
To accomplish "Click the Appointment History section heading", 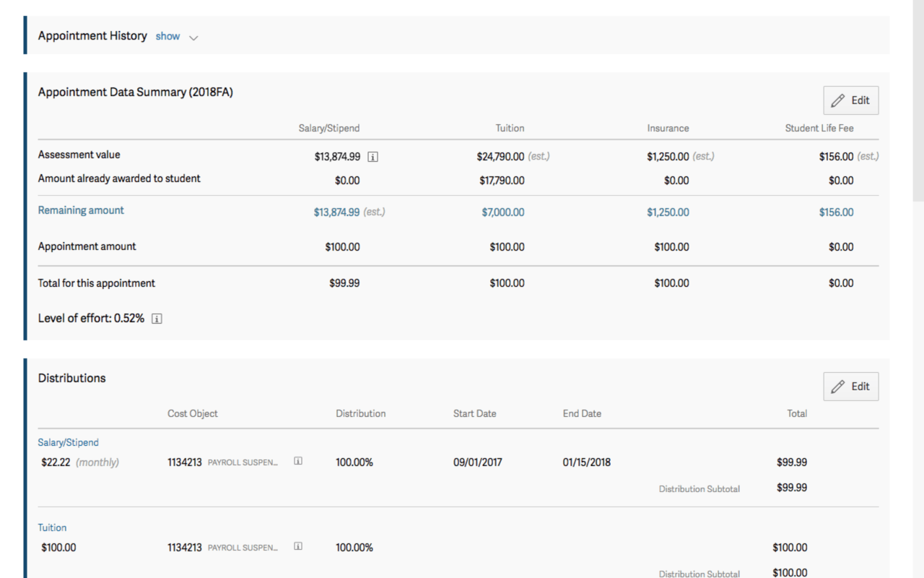I will tap(92, 36).
